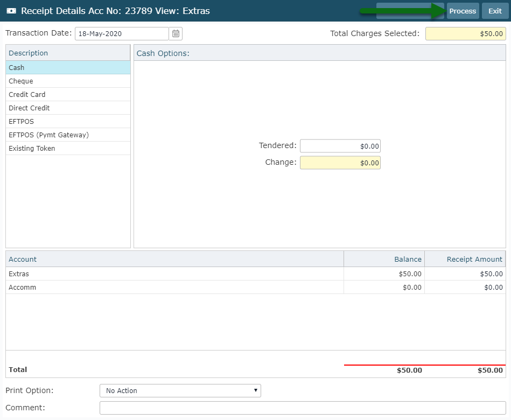Click Extras row Receipt Amount $50.00 cell
The height and width of the screenshot is (420, 511).
pyautogui.click(x=465, y=274)
